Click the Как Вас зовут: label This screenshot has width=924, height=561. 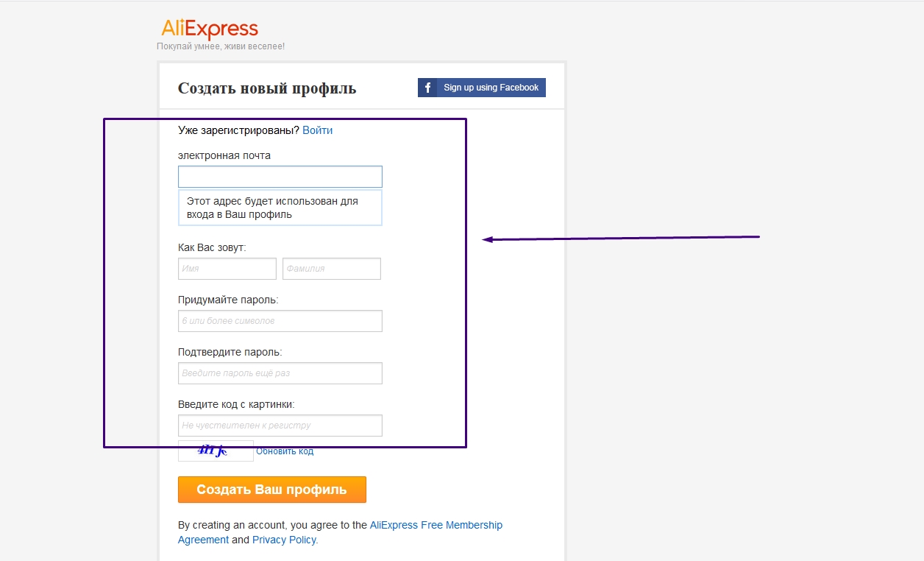[212, 247]
